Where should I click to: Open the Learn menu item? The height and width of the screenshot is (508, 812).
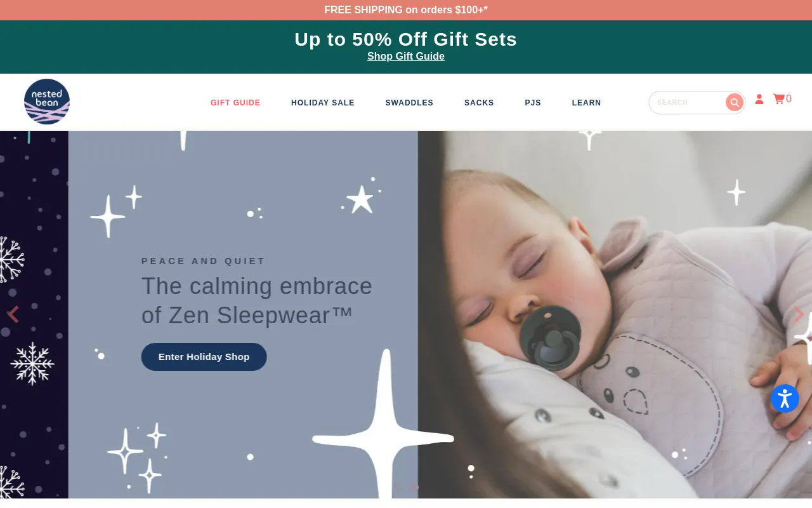pyautogui.click(x=586, y=103)
